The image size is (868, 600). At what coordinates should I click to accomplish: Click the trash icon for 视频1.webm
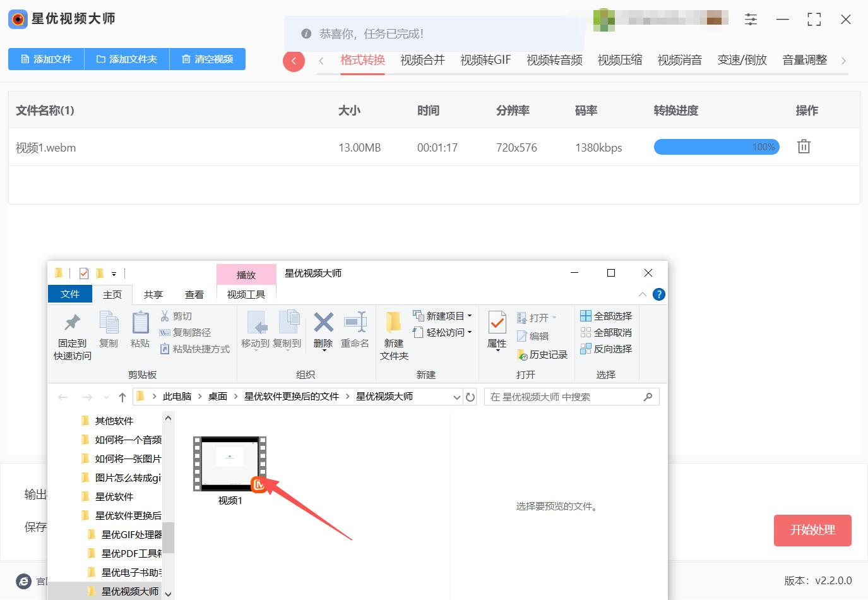(x=803, y=147)
